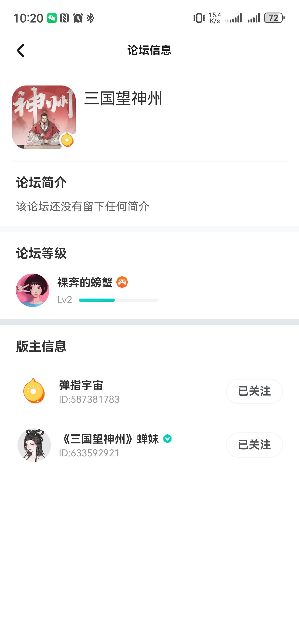This screenshot has height=644, width=299.
Task: Tap the 裸奔的螃蟹 username text
Action: tap(85, 282)
